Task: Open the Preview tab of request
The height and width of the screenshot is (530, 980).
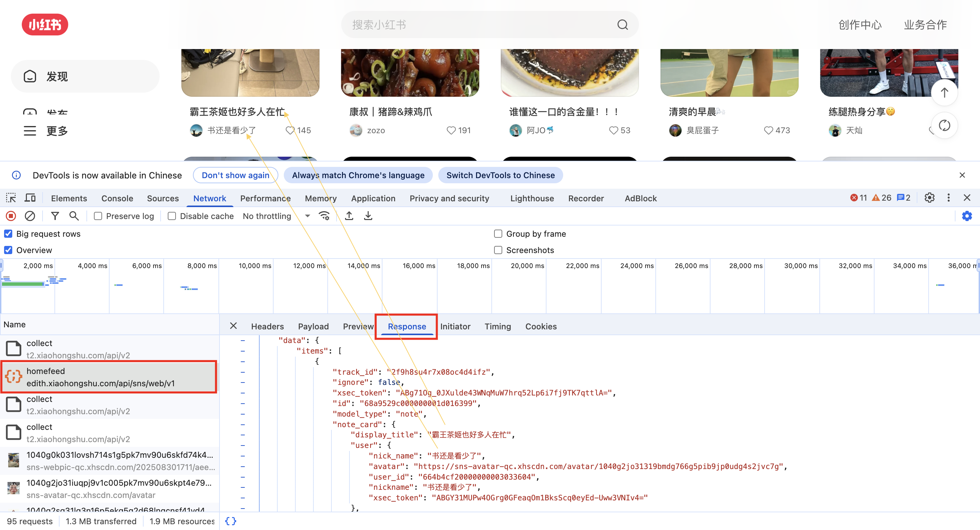Action: tap(358, 326)
